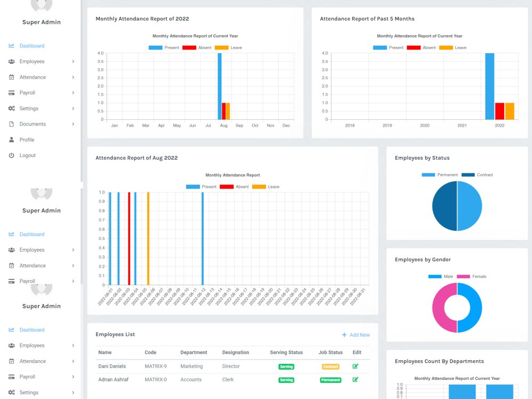Click the MATRIX-0 code cell
This screenshot has width=532, height=399.
click(155, 380)
